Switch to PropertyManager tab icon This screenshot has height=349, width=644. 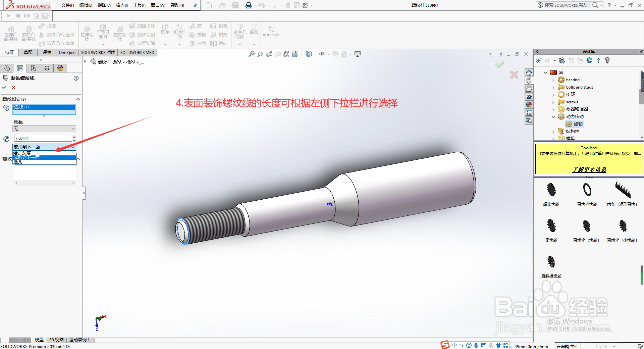coord(20,68)
